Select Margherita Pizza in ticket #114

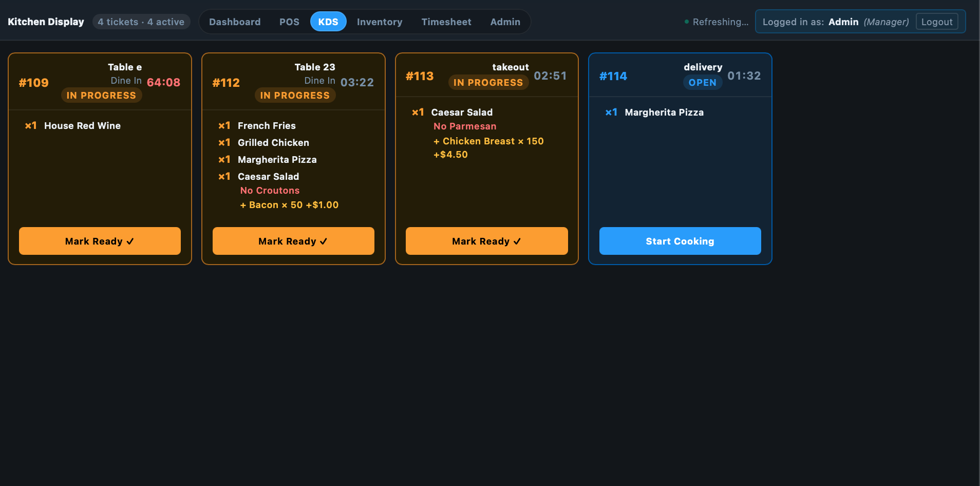point(664,112)
